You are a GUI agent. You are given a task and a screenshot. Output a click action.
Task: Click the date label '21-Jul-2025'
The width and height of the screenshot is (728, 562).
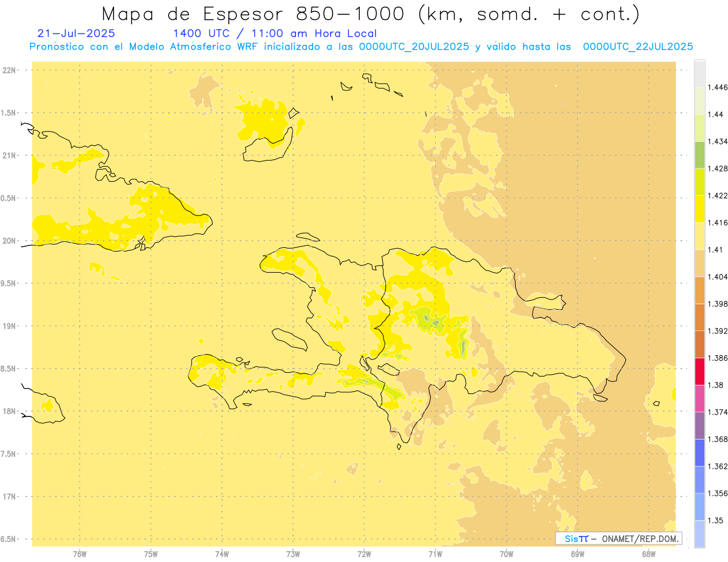point(76,33)
